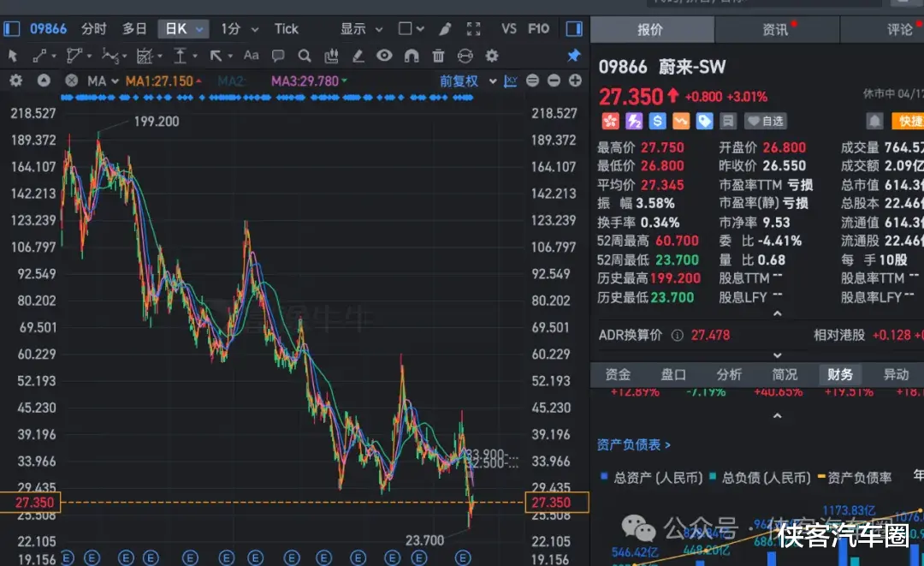The width and height of the screenshot is (924, 566).
Task: Click the 总资产 (人民币) legend entry
Action: coord(651,477)
